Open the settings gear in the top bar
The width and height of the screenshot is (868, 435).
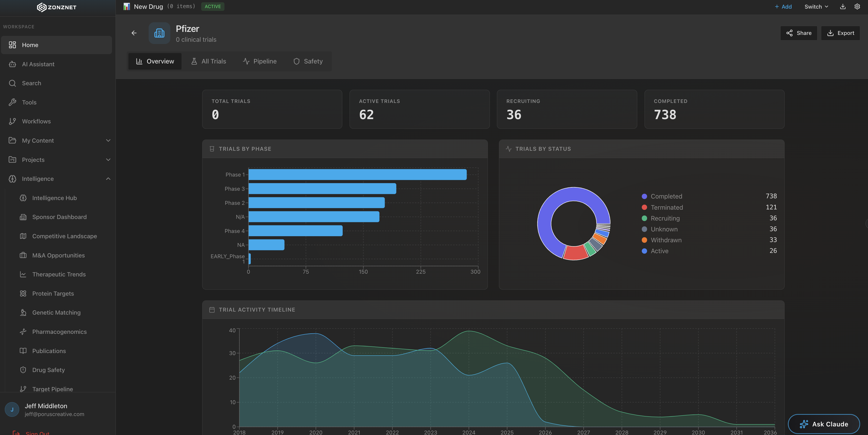pos(858,6)
